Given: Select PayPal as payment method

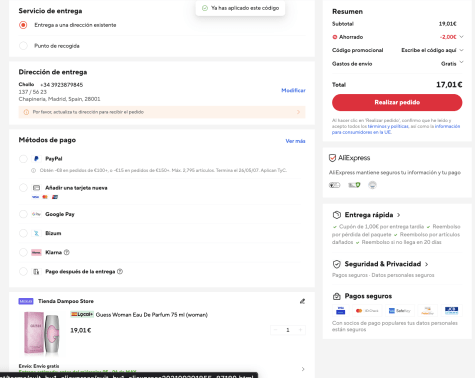Looking at the screenshot, I should (x=23, y=159).
